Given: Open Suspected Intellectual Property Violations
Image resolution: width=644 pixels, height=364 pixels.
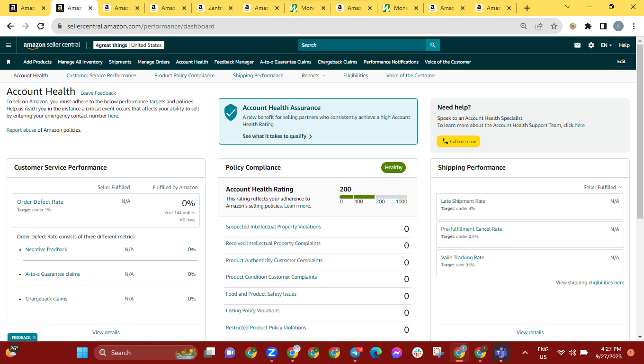Looking at the screenshot, I should tap(273, 227).
